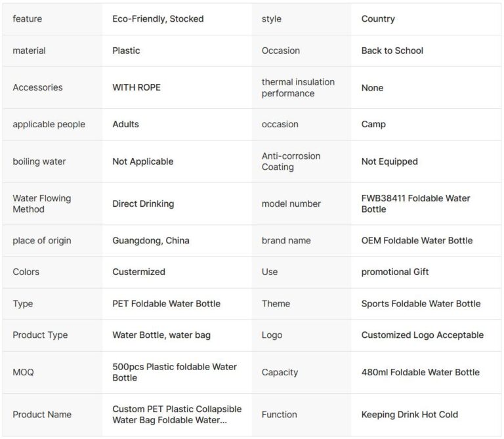
Task: Select the FWB38411 model number value
Action: [x=415, y=203]
